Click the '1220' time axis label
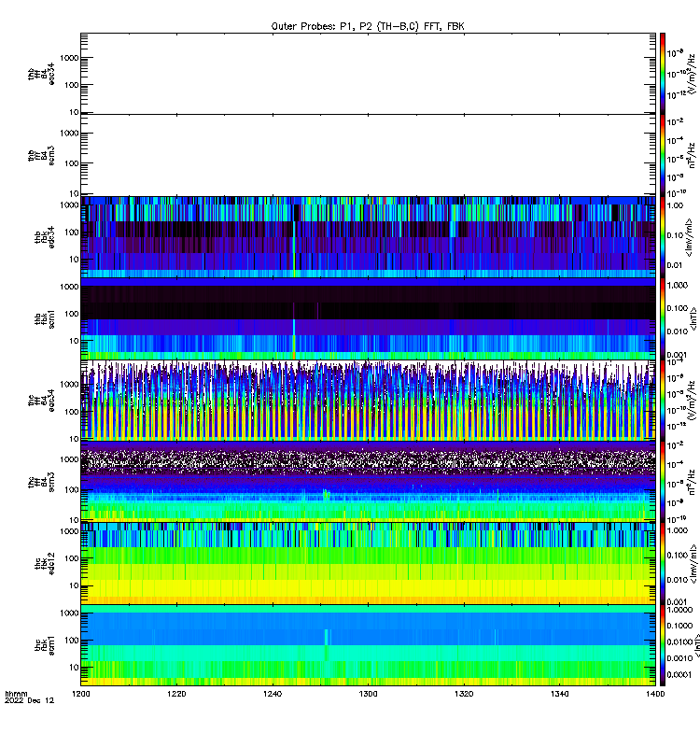 [x=176, y=694]
